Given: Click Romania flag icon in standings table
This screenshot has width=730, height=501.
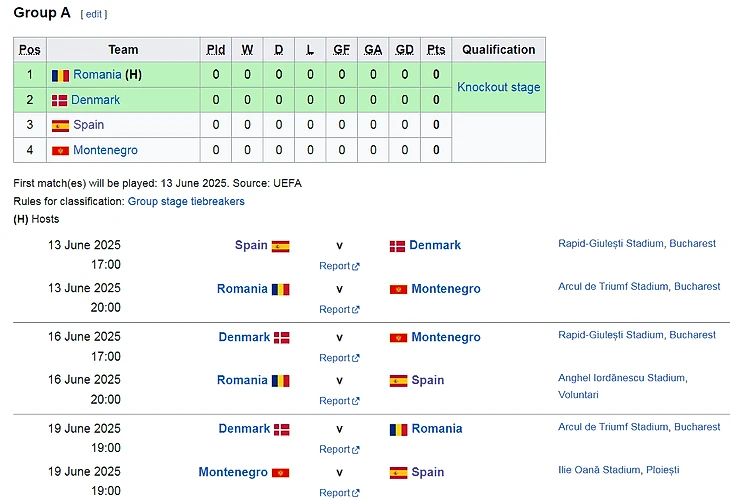Looking at the screenshot, I should [61, 75].
